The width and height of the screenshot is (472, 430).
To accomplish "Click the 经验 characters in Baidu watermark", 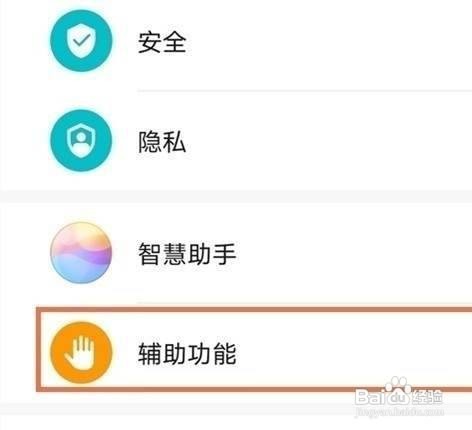I will click(x=427, y=397).
